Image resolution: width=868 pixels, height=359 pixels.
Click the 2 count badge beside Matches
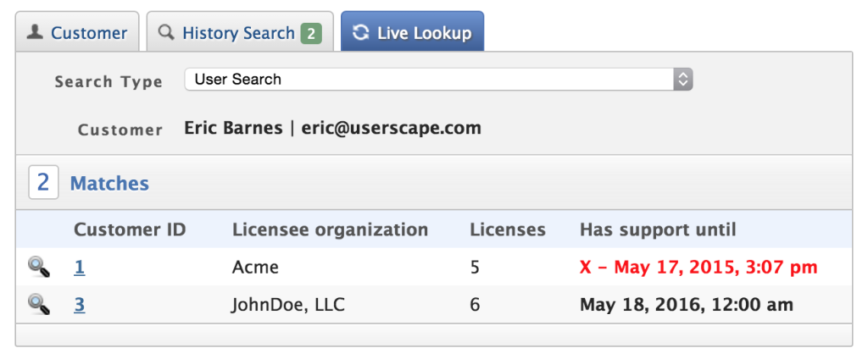43,183
